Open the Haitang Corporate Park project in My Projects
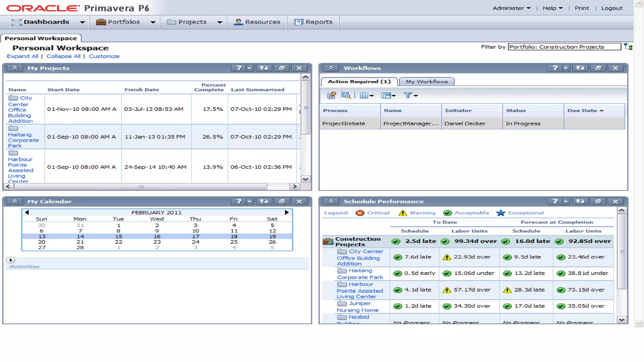Screen dimensions: 644x362 (x=23, y=140)
